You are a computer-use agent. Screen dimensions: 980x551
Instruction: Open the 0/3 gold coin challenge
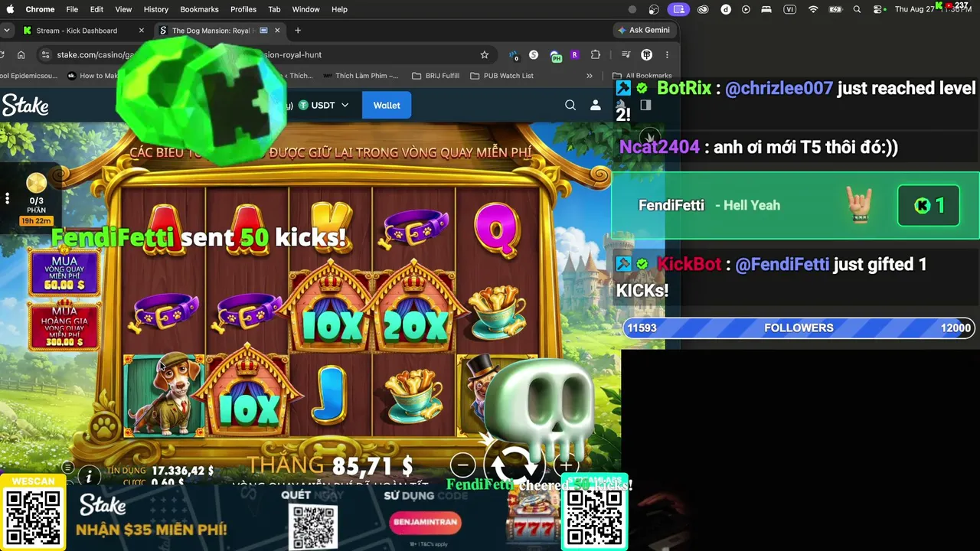coord(36,199)
